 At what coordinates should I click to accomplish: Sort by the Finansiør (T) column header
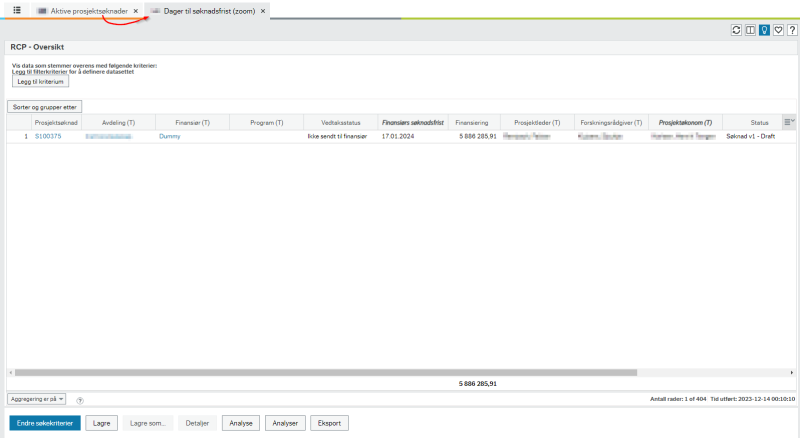[192, 123]
